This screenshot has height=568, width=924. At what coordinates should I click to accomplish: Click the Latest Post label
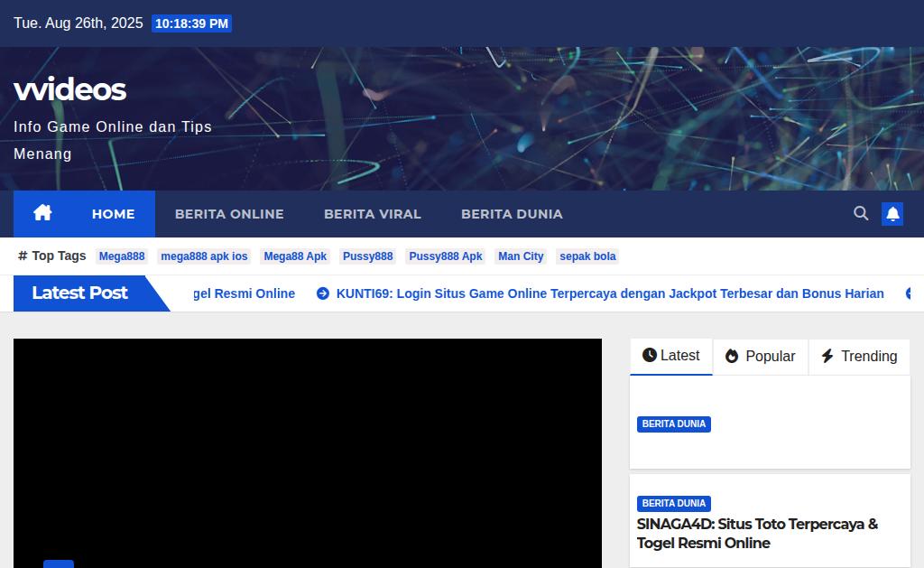click(x=79, y=293)
